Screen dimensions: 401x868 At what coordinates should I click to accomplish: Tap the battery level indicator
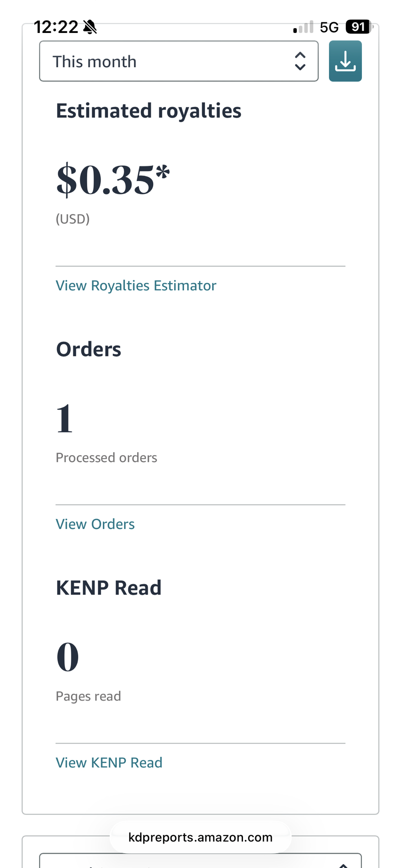[x=358, y=27]
